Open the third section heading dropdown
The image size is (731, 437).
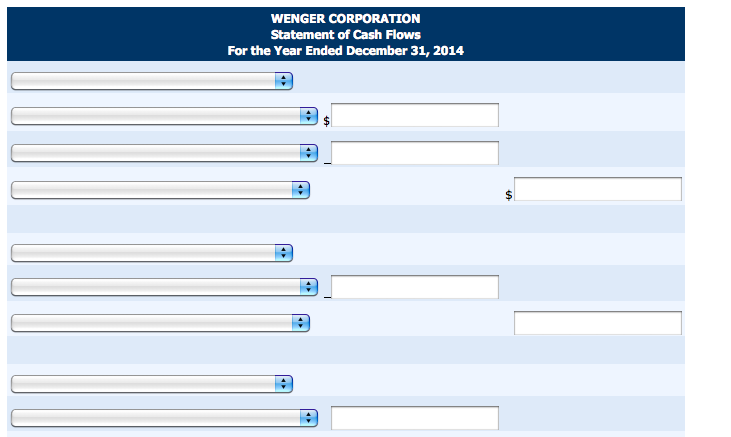pos(152,384)
